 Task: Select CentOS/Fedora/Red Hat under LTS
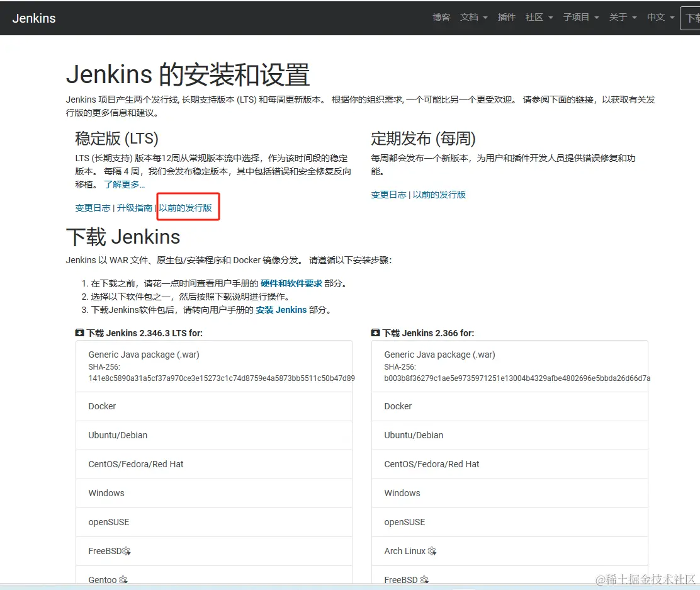[214, 465]
